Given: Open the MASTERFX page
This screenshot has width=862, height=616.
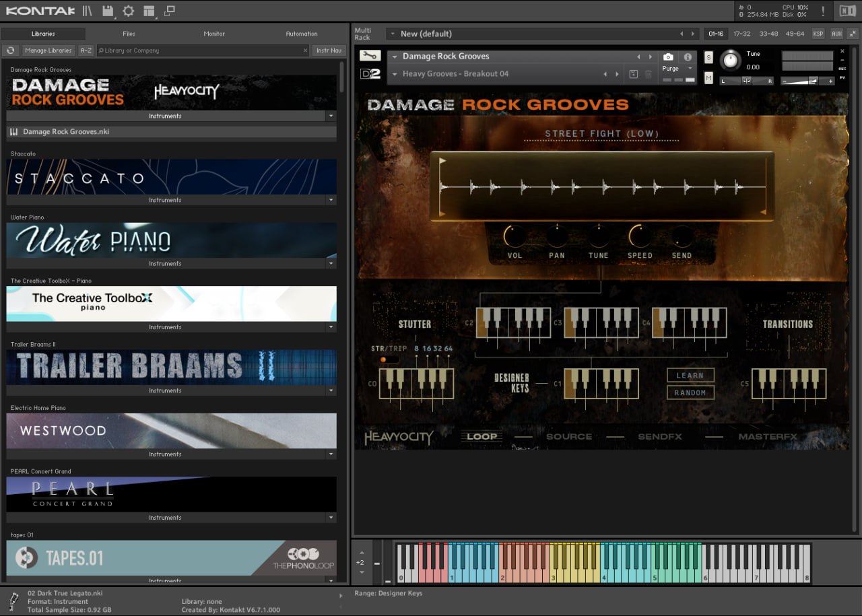Looking at the screenshot, I should click(x=767, y=437).
